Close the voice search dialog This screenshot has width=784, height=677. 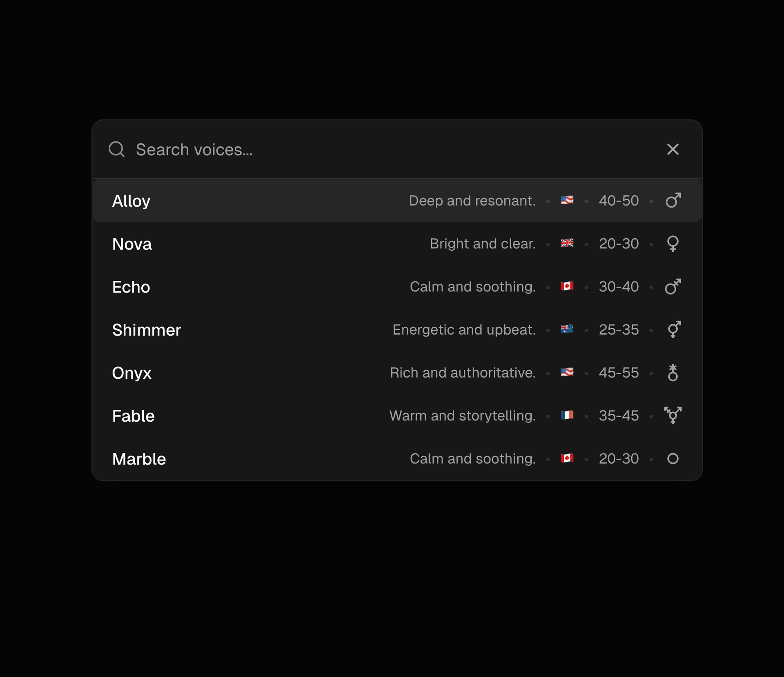tap(673, 150)
